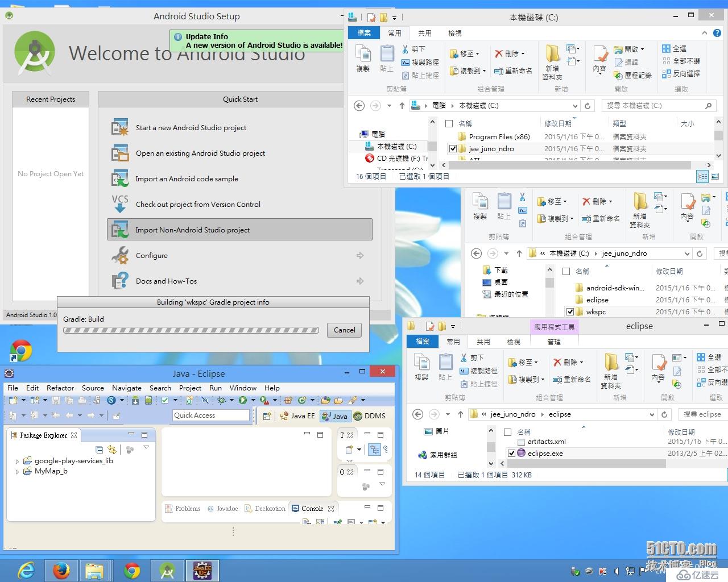Viewport: 728px width, 582px height.
Task: Toggle the Java perspective button in Eclipse
Action: [334, 416]
